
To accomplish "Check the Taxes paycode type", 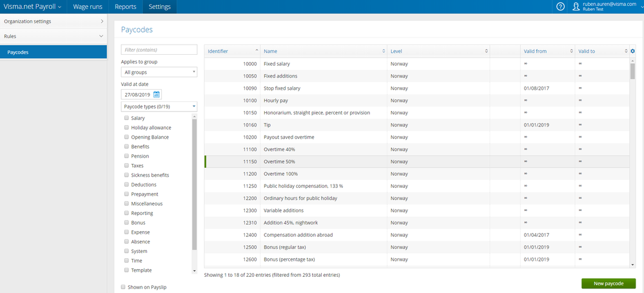I will tap(126, 165).
